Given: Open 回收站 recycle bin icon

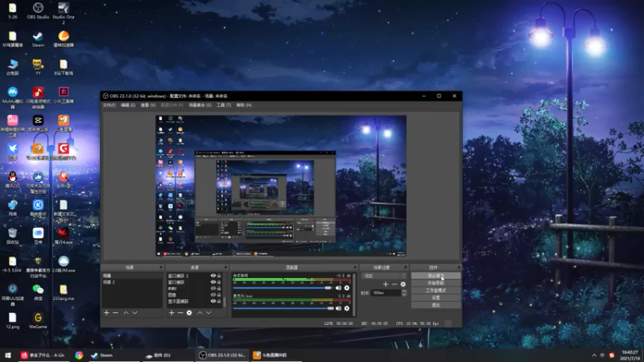Looking at the screenshot, I should 13,236.
